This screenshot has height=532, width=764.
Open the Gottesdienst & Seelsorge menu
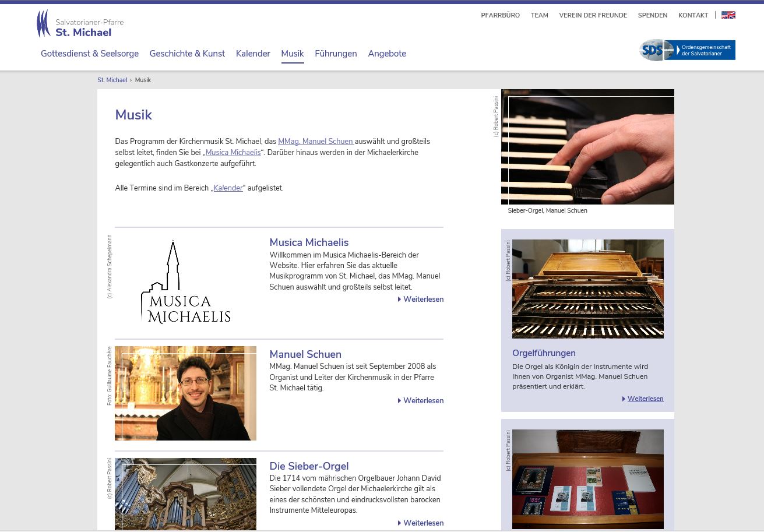coord(90,54)
